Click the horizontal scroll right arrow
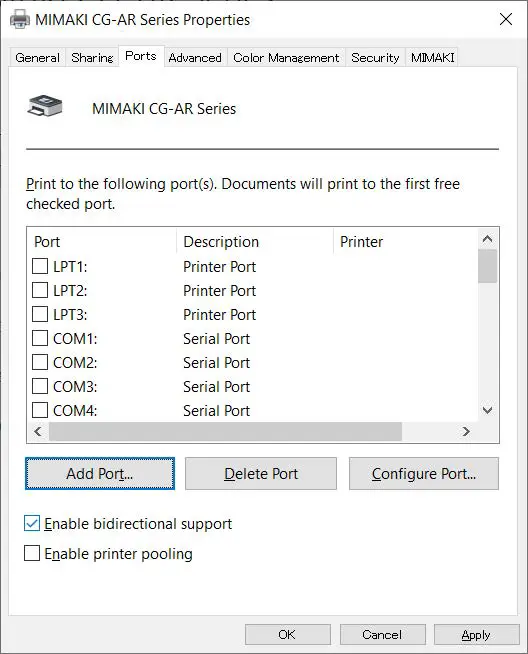The height and width of the screenshot is (654, 528). click(466, 431)
